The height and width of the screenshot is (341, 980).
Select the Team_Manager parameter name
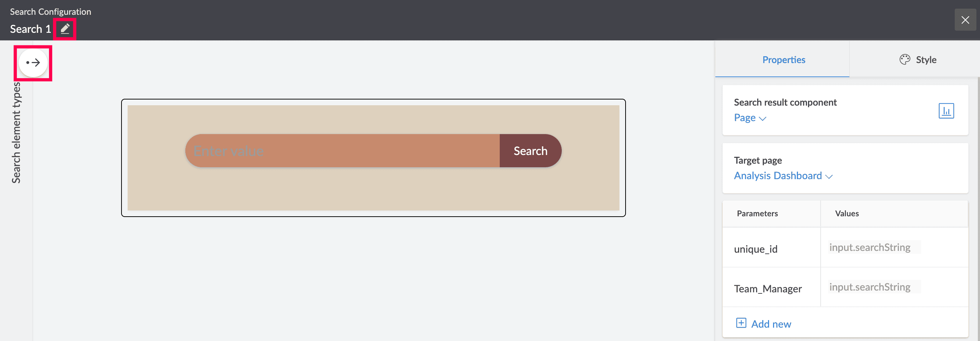pyautogui.click(x=768, y=289)
